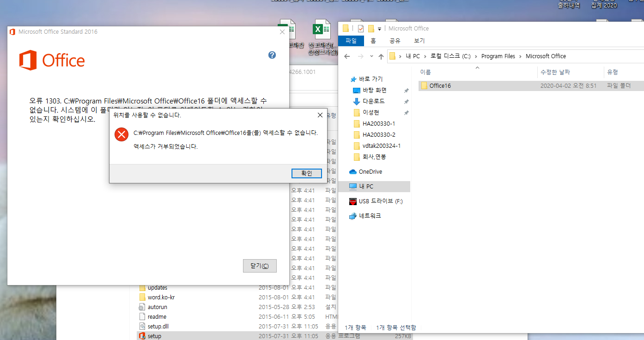Image resolution: width=644 pixels, height=340 pixels.
Task: Expand the chevron after 로컬 디스크 (C:)
Action: [476, 56]
